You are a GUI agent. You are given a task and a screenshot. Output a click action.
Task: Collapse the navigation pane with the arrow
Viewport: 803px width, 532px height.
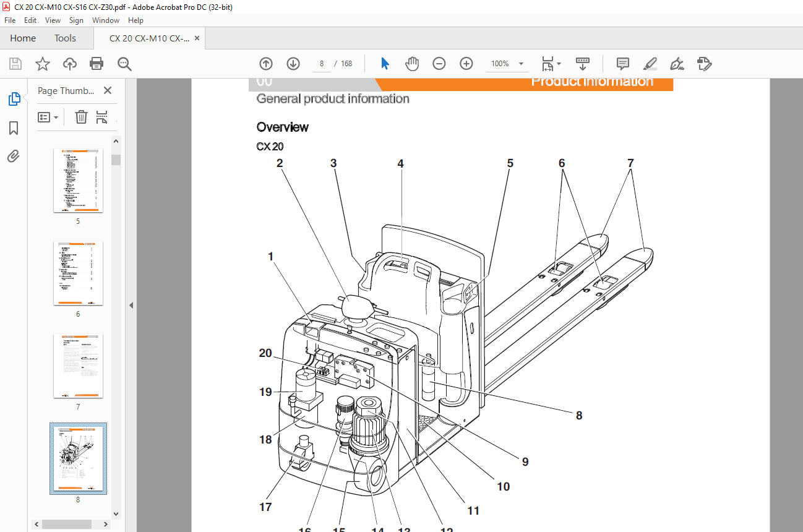pos(131,305)
